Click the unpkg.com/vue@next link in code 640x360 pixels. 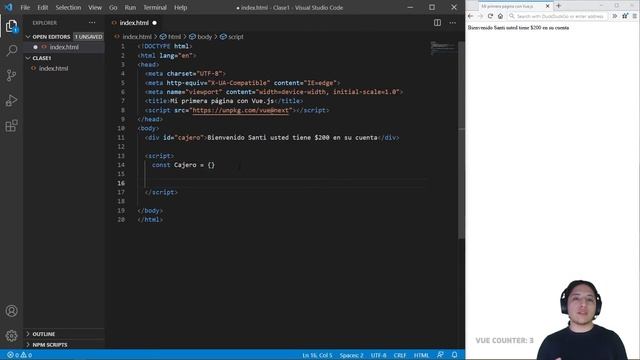tap(241, 110)
